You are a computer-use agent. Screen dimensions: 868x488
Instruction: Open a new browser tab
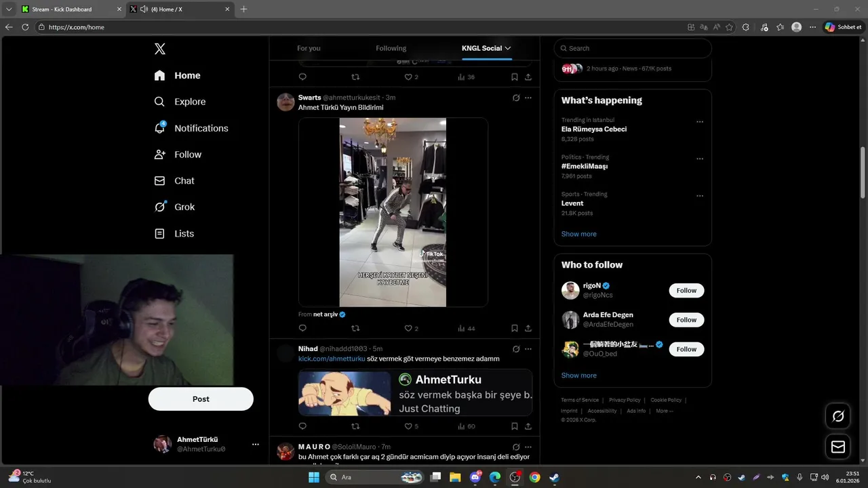click(244, 9)
